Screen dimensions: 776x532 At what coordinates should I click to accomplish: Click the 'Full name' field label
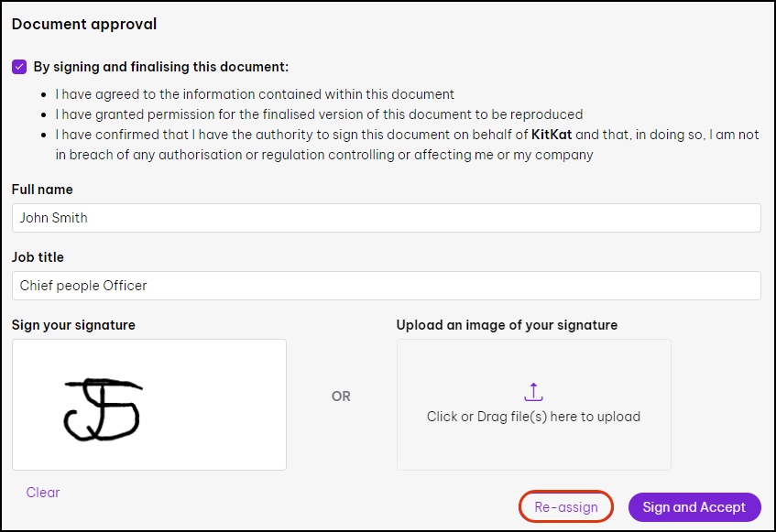pos(42,190)
